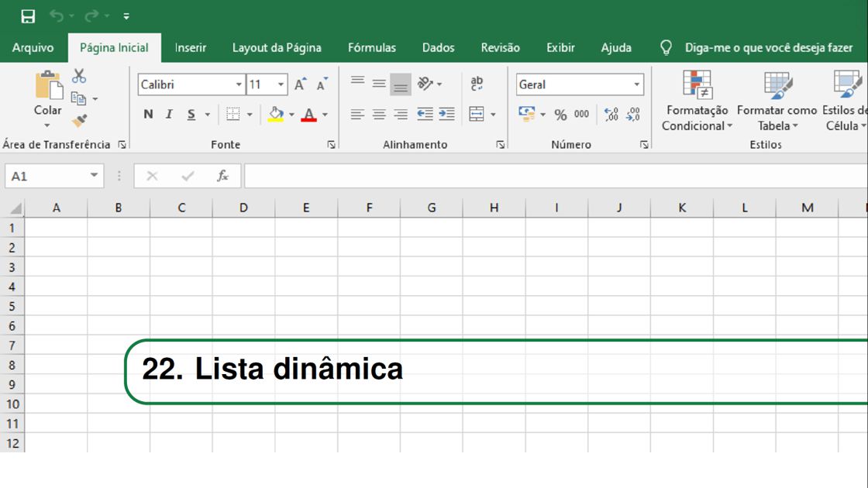868x488 pixels.
Task: Select all cells with the corner triangle
Action: (15, 208)
